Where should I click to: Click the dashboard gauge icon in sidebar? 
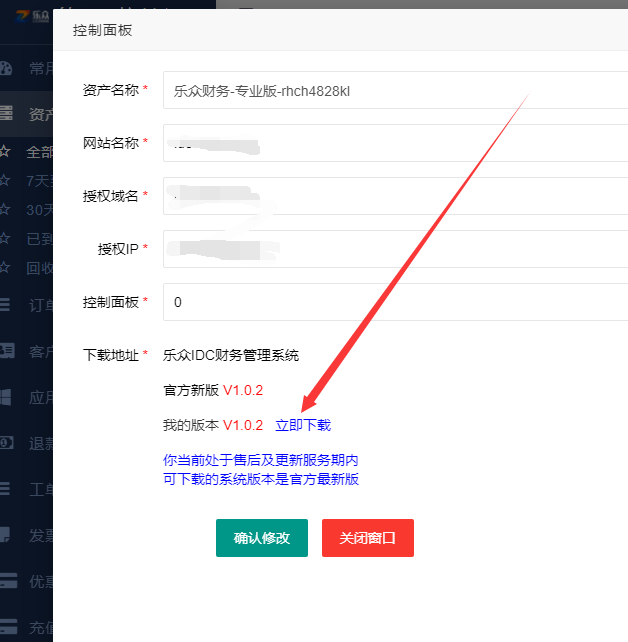tap(6, 68)
